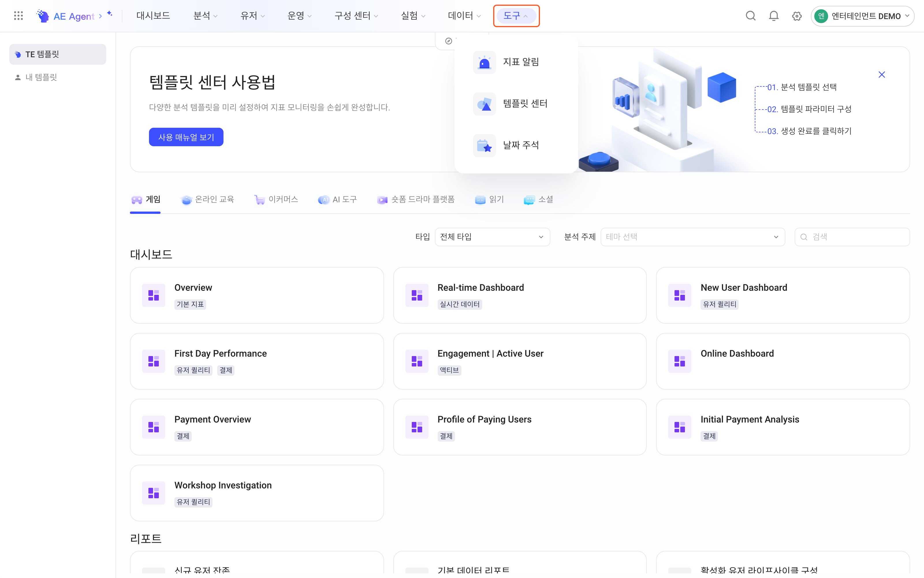Click the compass icon under the nav bar
This screenshot has width=924, height=578.
(x=449, y=41)
